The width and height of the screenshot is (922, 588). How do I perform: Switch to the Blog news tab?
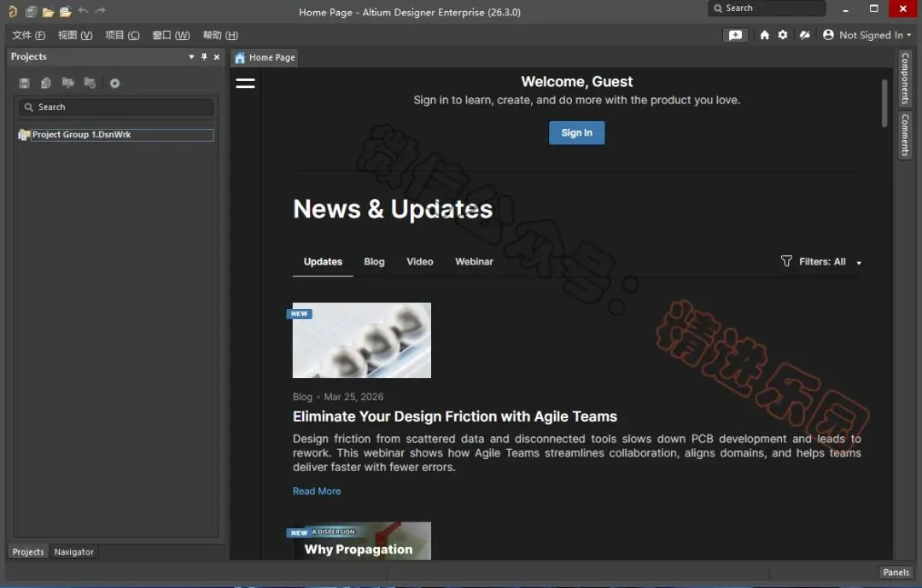374,262
